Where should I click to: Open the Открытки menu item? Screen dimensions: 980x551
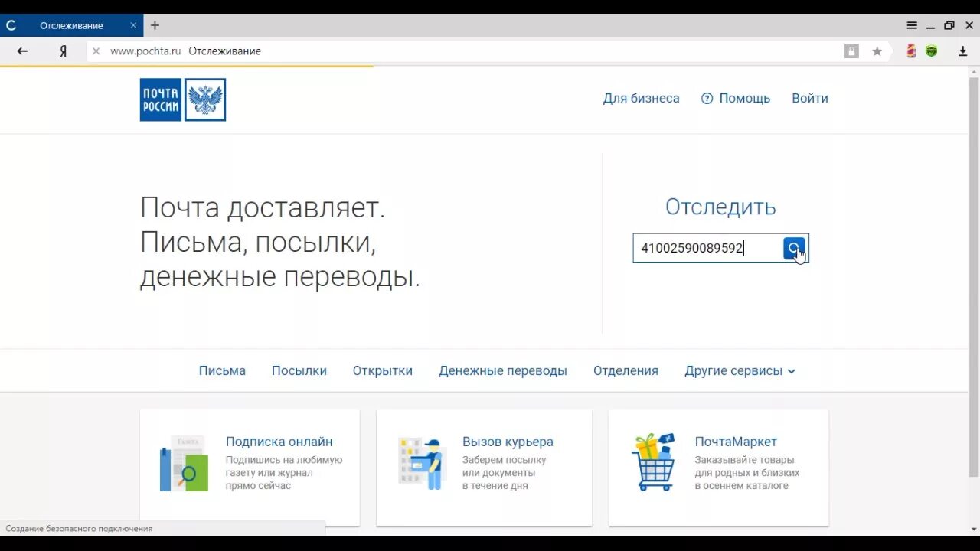(x=383, y=371)
